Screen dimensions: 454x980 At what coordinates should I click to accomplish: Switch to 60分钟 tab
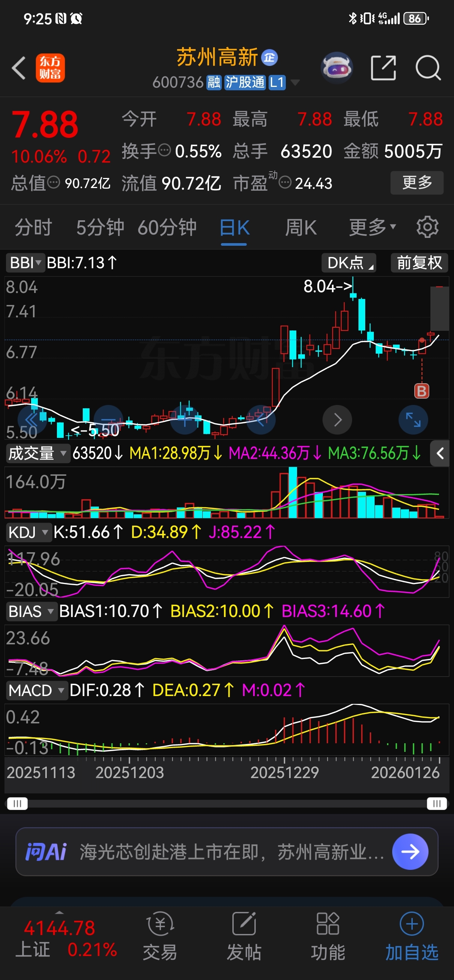[167, 227]
